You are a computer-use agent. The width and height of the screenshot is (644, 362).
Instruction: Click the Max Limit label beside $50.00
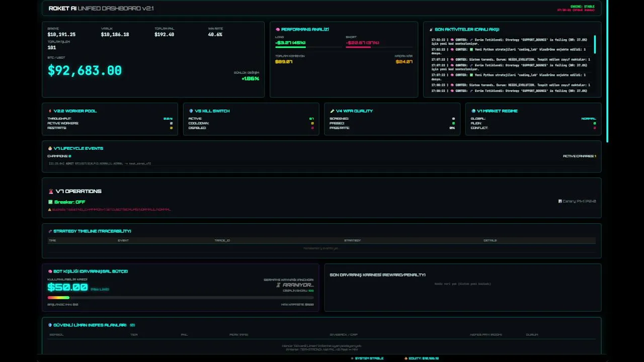[100, 289]
